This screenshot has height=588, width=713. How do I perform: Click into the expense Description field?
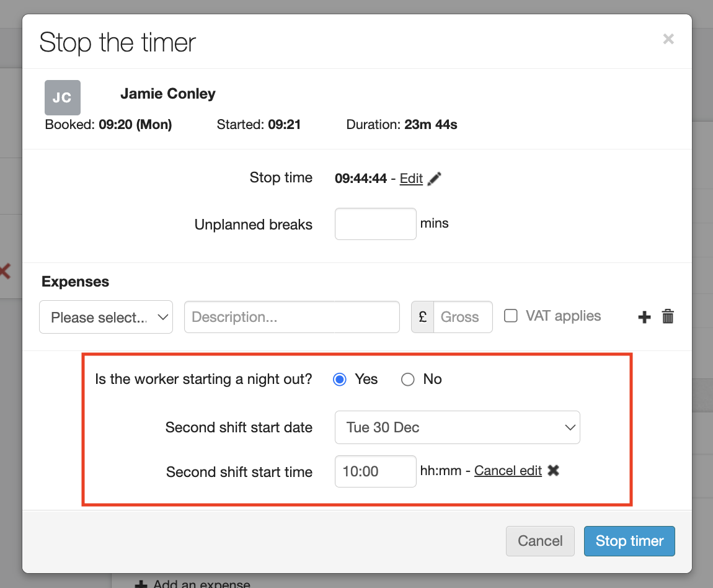[x=292, y=317]
